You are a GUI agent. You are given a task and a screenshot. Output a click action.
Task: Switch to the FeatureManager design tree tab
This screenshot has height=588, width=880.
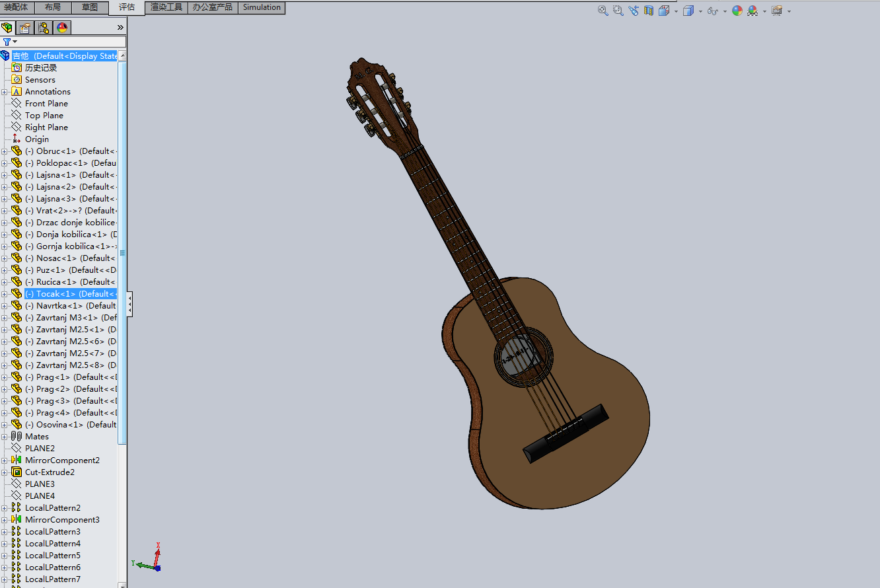click(7, 28)
